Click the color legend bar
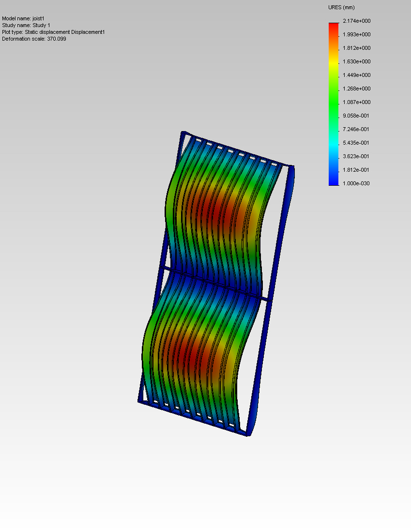The width and height of the screenshot is (411, 532). click(x=334, y=104)
